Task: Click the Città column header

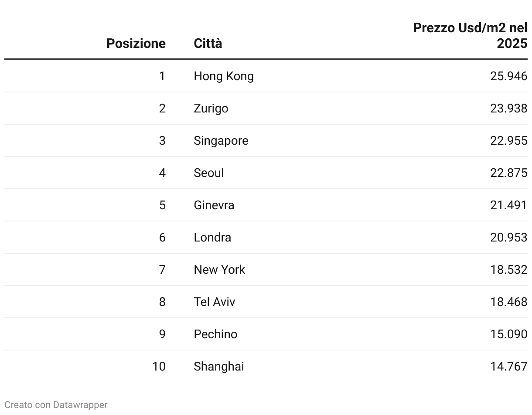Action: 208,44
